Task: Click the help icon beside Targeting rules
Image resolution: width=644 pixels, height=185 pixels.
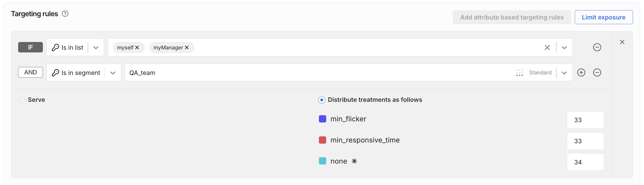Action: coord(65,14)
